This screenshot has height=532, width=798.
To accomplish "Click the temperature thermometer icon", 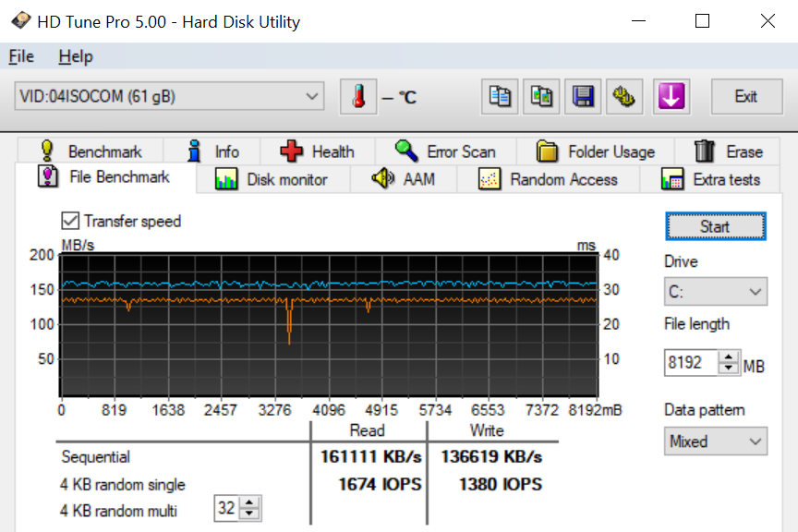I will click(x=358, y=96).
